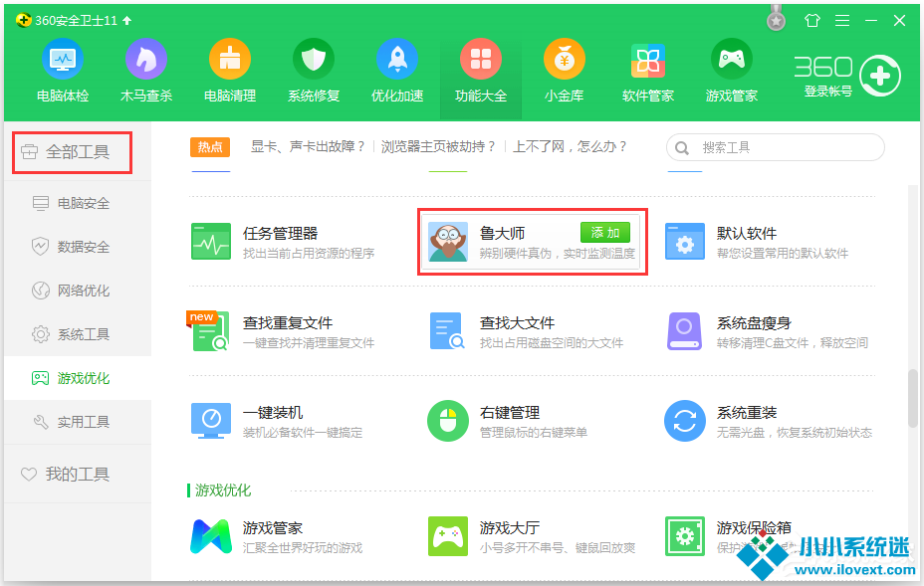924x586 pixels.
Task: Open the main menu hamburger icon
Action: (x=842, y=21)
